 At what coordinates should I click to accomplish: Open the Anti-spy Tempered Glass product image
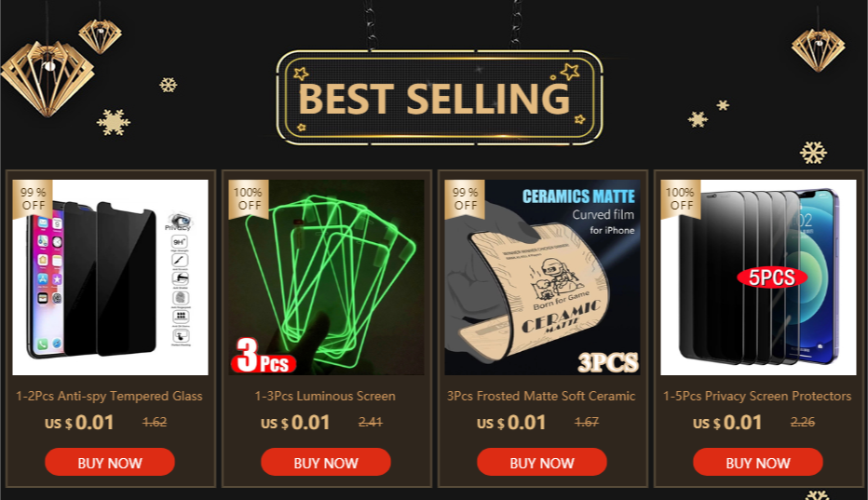point(110,277)
